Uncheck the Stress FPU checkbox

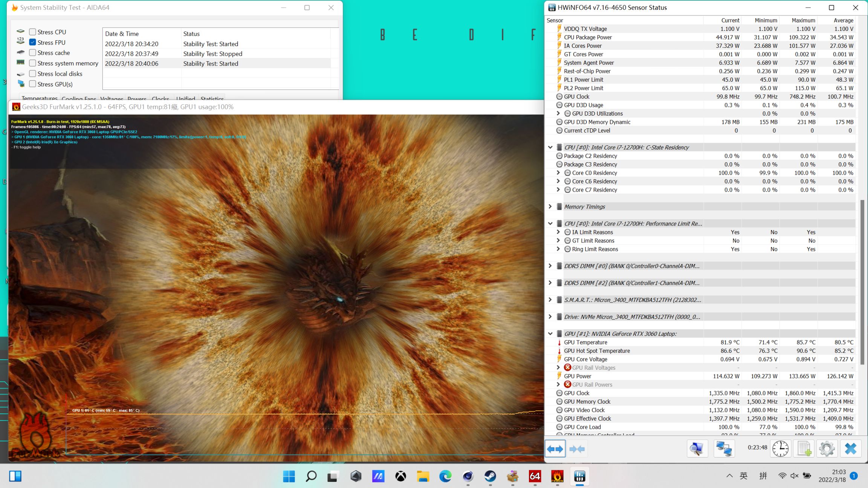point(33,43)
